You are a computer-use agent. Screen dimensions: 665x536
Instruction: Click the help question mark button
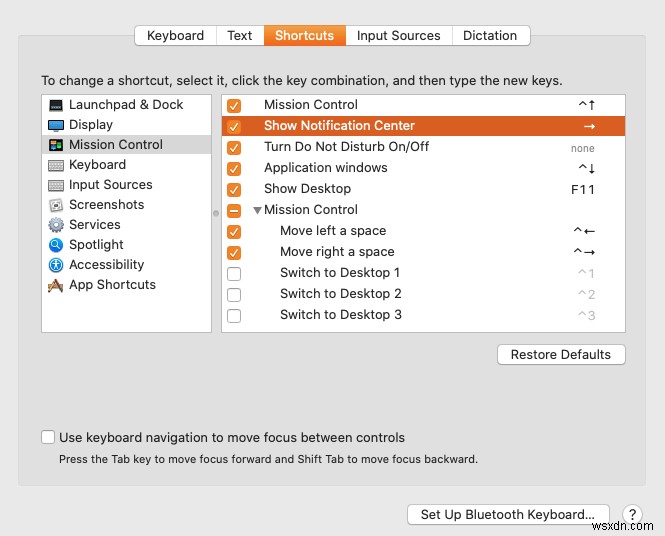pos(632,515)
